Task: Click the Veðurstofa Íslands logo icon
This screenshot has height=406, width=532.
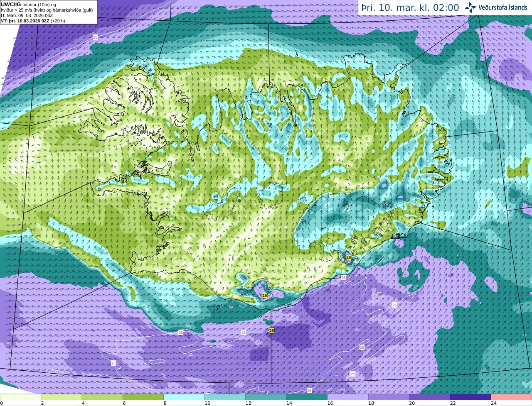Action: [471, 7]
